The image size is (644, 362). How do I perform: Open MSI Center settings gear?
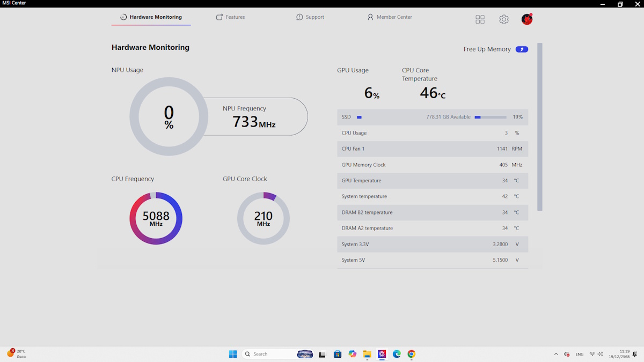(x=503, y=19)
